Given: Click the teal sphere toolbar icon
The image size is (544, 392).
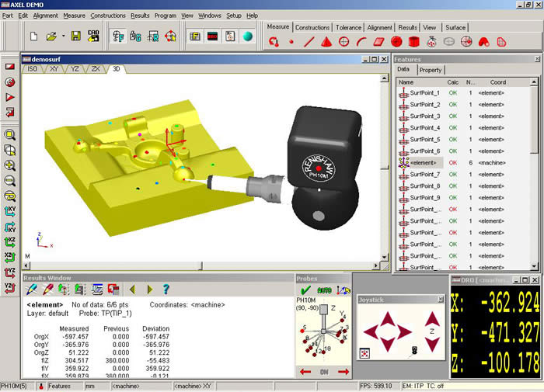Looking at the screenshot, I should coord(248,36).
